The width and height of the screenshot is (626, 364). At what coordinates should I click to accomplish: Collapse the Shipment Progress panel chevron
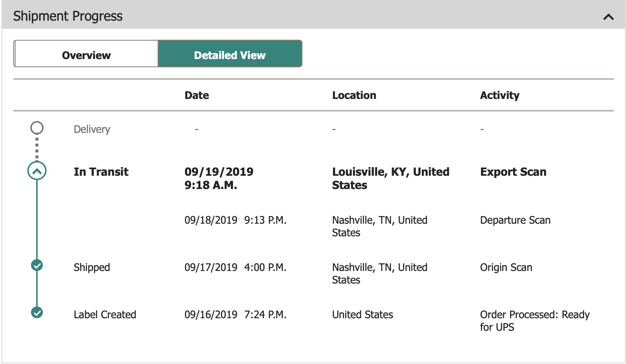[x=608, y=17]
